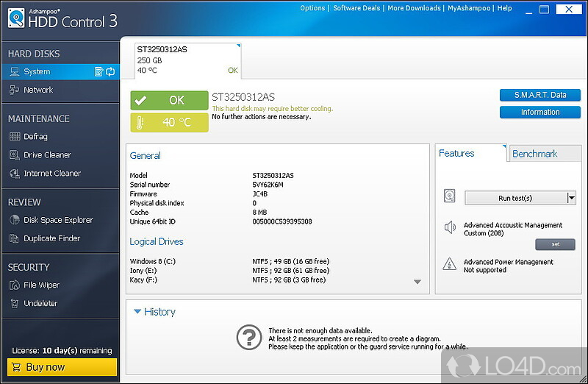Click the S.M.A.R.T. Data button

tap(539, 95)
